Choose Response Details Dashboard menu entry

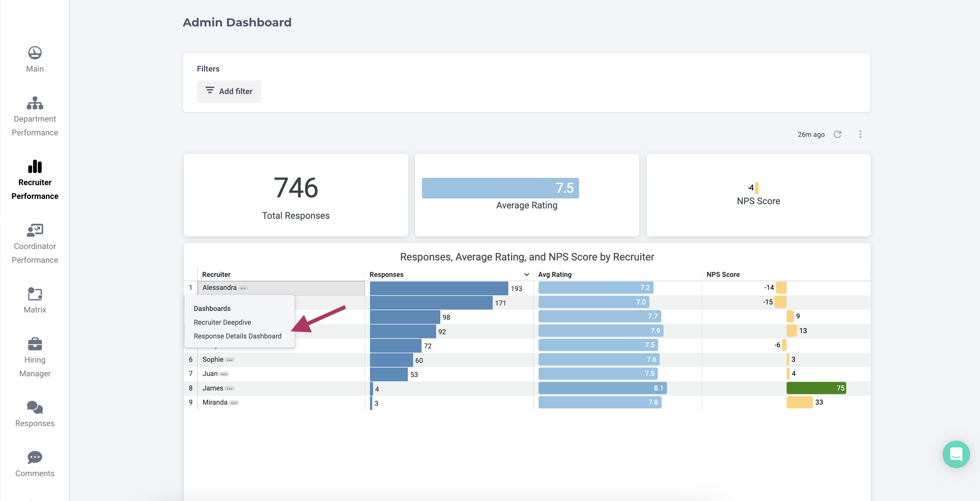[237, 336]
